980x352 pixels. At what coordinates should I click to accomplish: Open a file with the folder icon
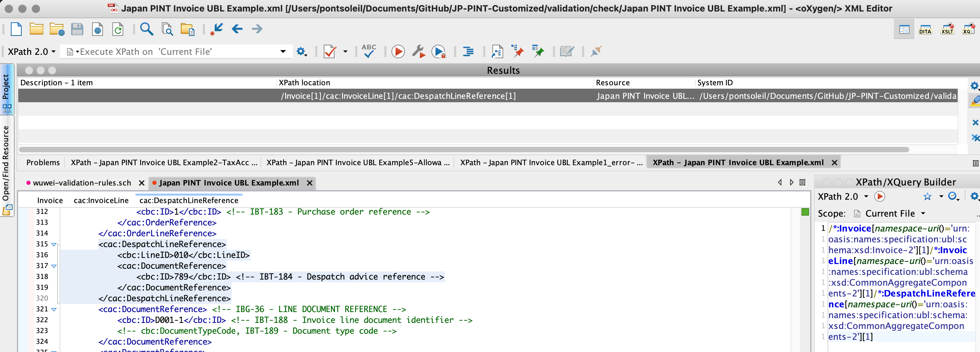click(37, 29)
